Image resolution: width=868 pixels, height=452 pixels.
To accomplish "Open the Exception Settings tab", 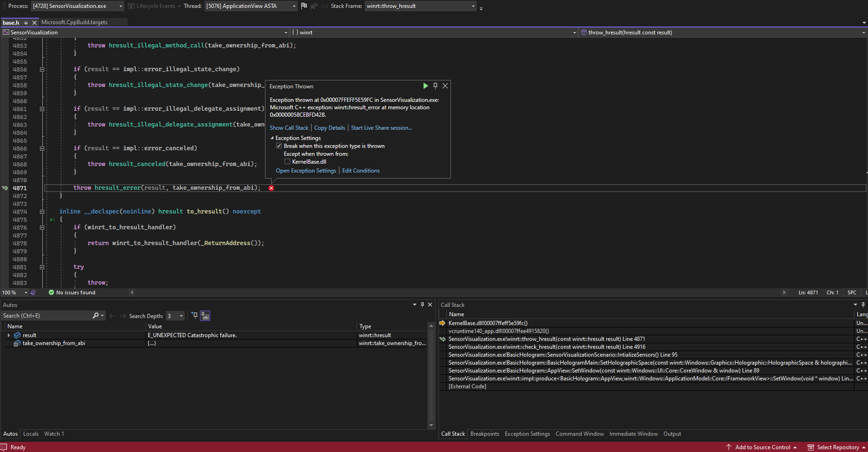I will [x=527, y=434].
